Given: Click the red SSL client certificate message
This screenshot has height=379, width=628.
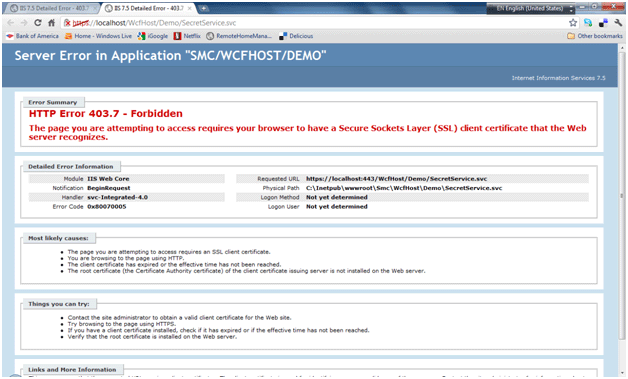Looking at the screenshot, I should tap(308, 133).
